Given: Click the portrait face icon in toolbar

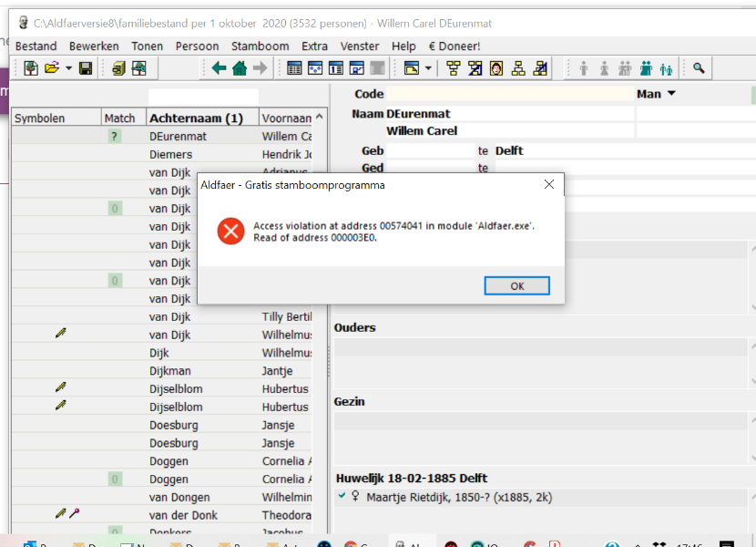Looking at the screenshot, I should point(496,68).
